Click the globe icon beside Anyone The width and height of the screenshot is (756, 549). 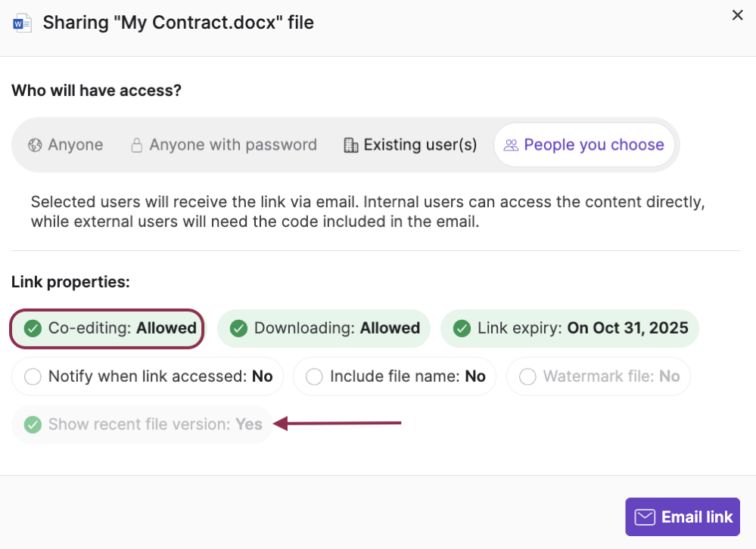click(x=36, y=144)
